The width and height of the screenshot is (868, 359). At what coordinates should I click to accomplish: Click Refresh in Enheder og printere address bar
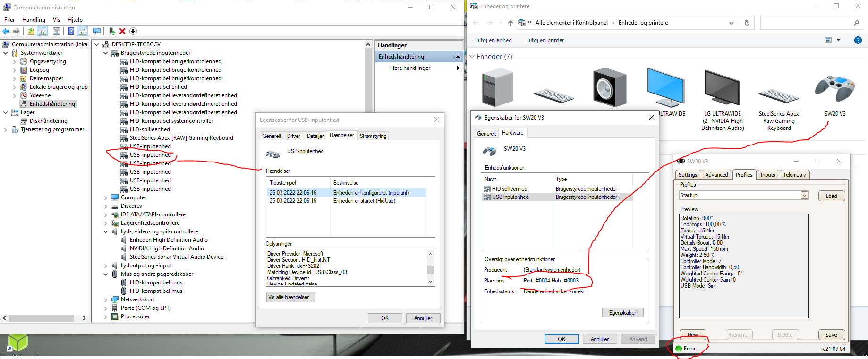click(747, 23)
